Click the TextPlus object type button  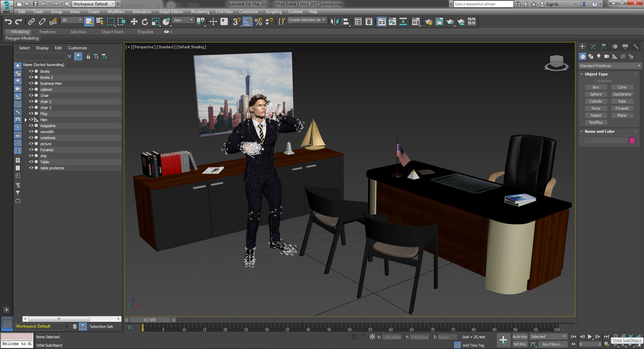point(596,122)
